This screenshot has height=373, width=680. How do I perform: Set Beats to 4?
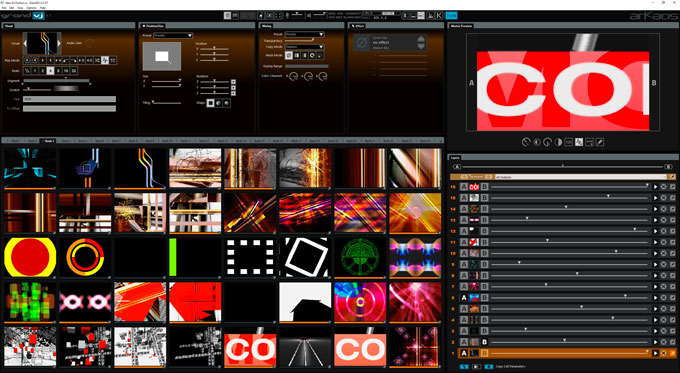(50, 71)
